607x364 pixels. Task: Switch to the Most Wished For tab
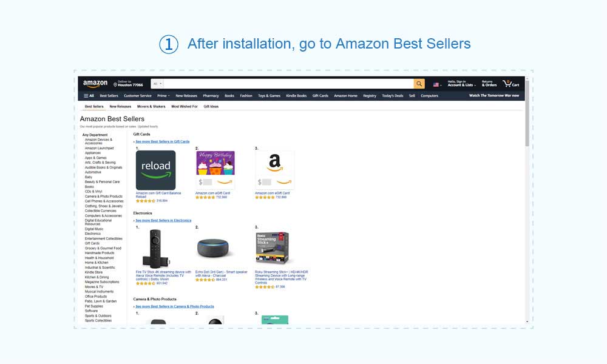pyautogui.click(x=185, y=106)
